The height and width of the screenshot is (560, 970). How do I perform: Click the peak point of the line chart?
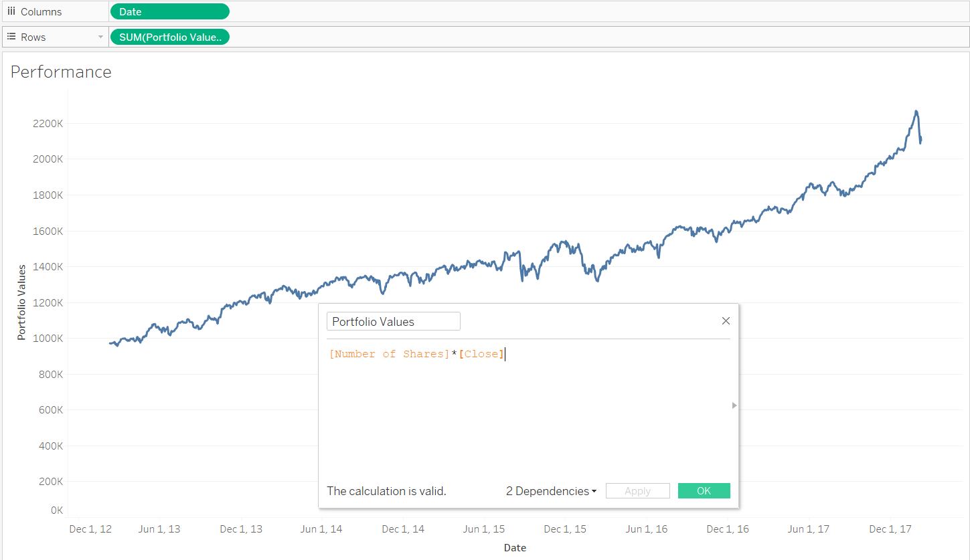[x=916, y=111]
